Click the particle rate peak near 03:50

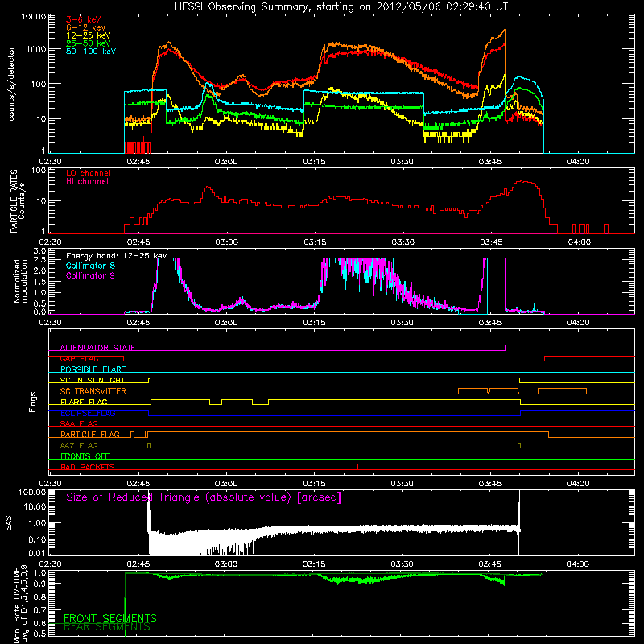coord(522,181)
